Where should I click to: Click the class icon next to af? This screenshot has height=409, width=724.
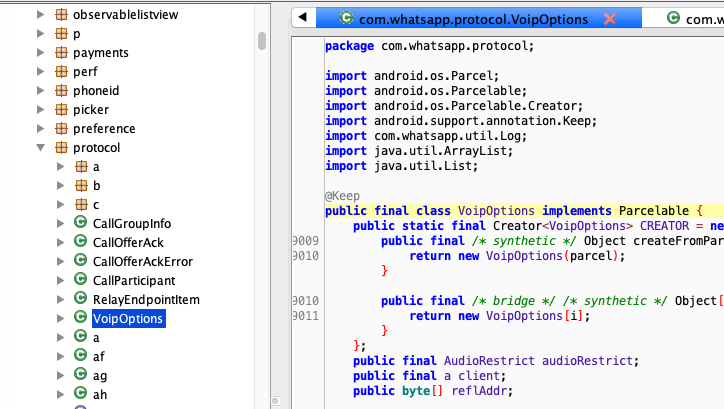tap(80, 355)
